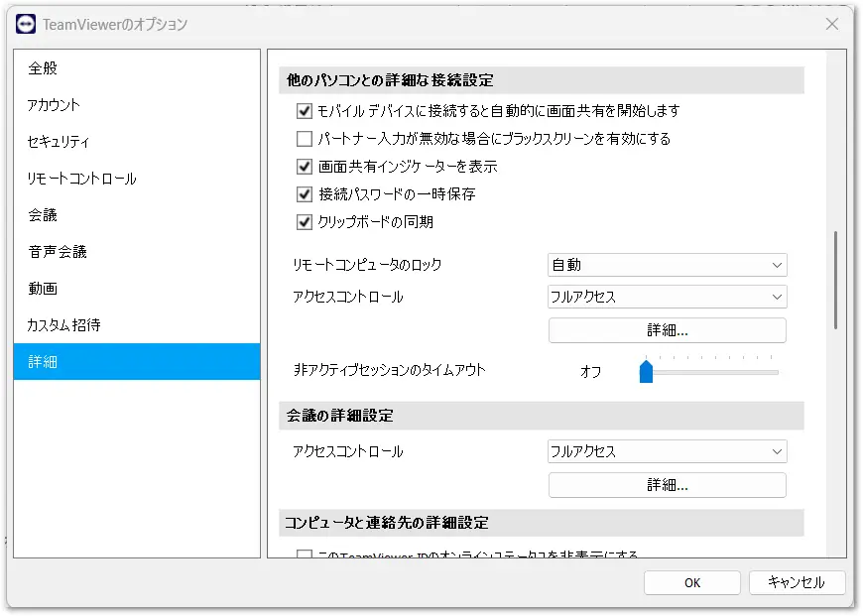Select the highlighted 詳細 category
The width and height of the screenshot is (863, 616).
coord(137,362)
